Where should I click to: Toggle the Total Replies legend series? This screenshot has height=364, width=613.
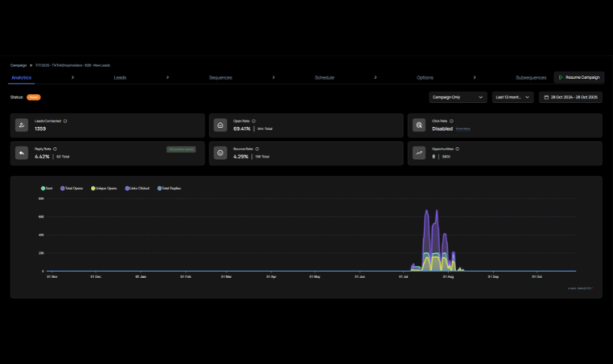169,188
